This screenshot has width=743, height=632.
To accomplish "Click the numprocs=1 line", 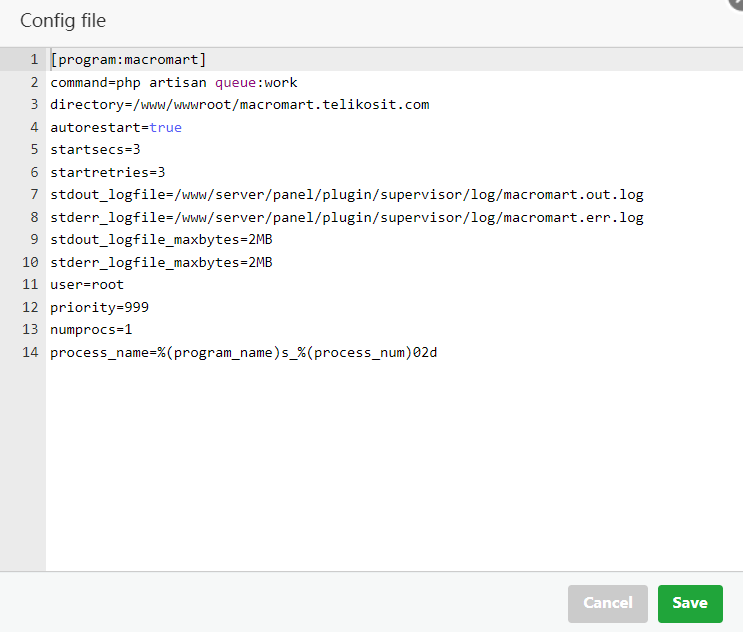I will tap(91, 329).
